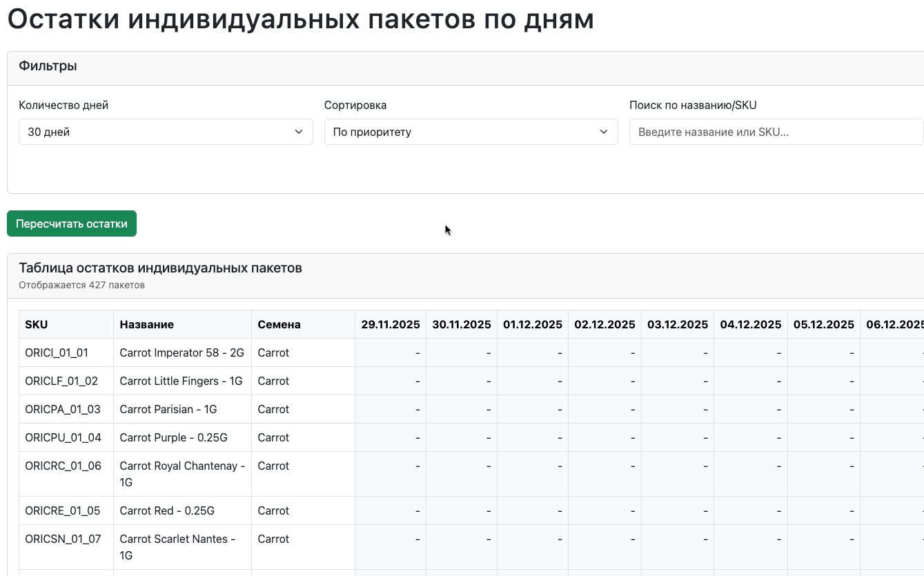The width and height of the screenshot is (924, 576).
Task: Click the chevron arrow in 30 дней select
Action: pos(299,132)
